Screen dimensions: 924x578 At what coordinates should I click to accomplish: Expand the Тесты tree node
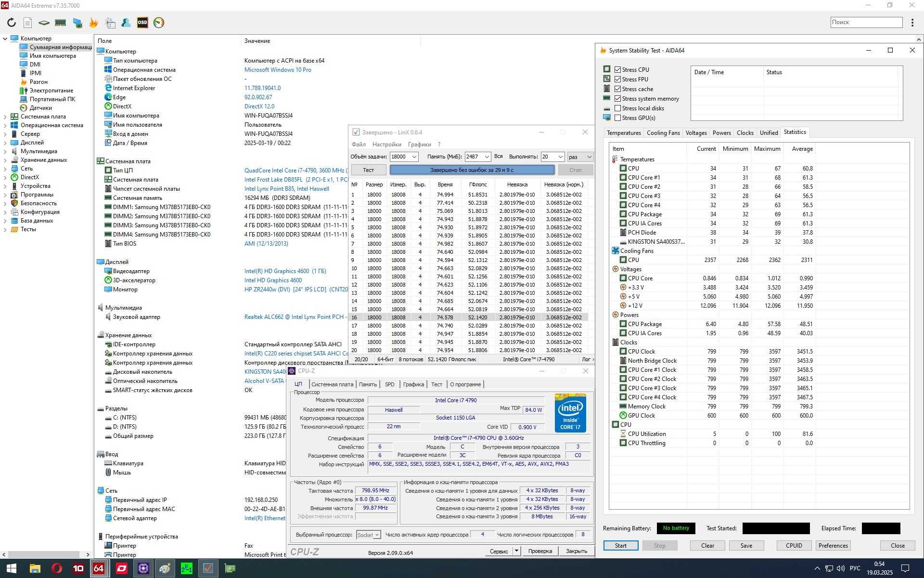click(5, 229)
